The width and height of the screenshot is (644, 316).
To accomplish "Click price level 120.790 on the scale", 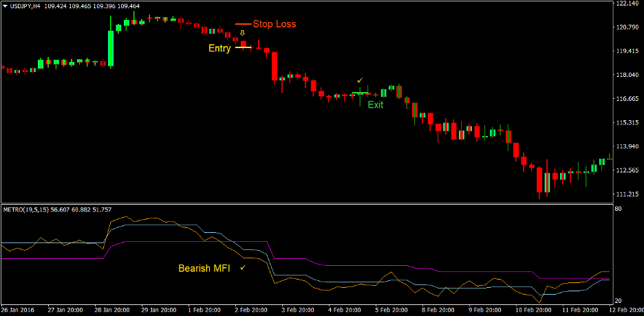I will [x=627, y=27].
